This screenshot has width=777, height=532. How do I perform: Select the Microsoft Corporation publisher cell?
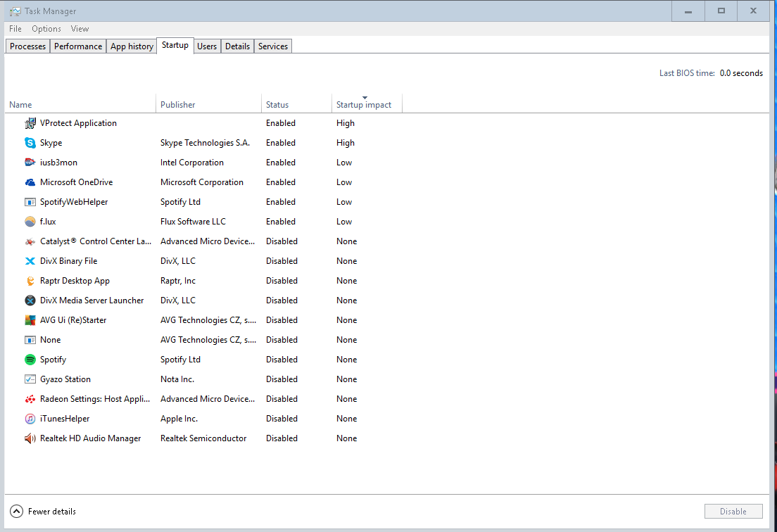point(202,182)
